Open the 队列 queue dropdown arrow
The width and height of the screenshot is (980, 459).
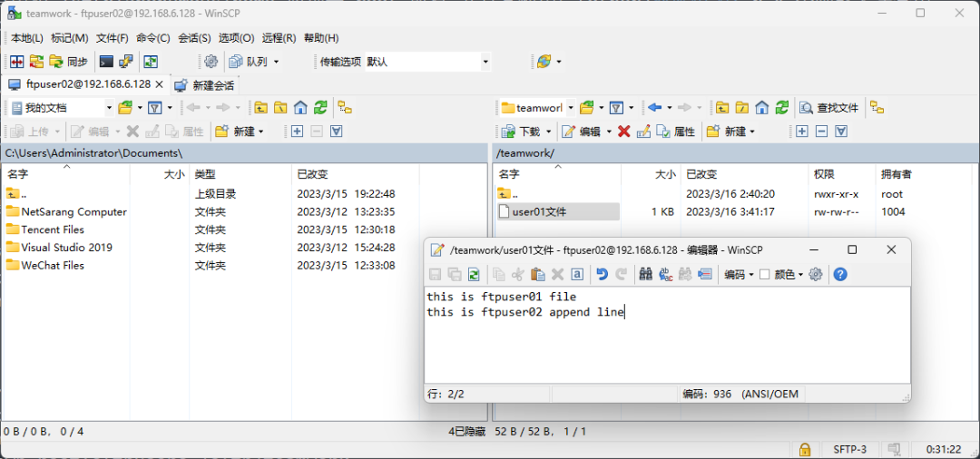(276, 61)
